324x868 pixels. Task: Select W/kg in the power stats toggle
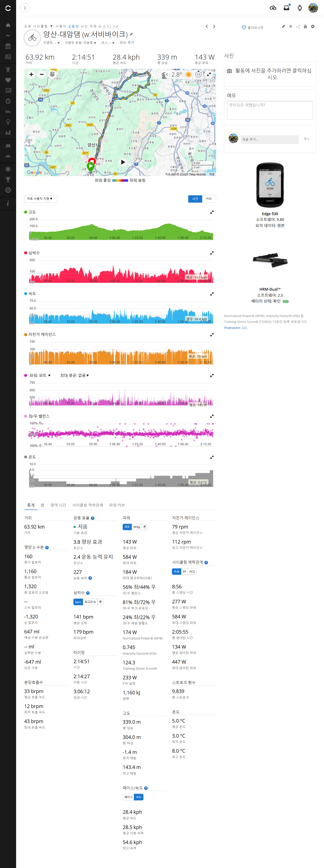pyautogui.click(x=136, y=527)
